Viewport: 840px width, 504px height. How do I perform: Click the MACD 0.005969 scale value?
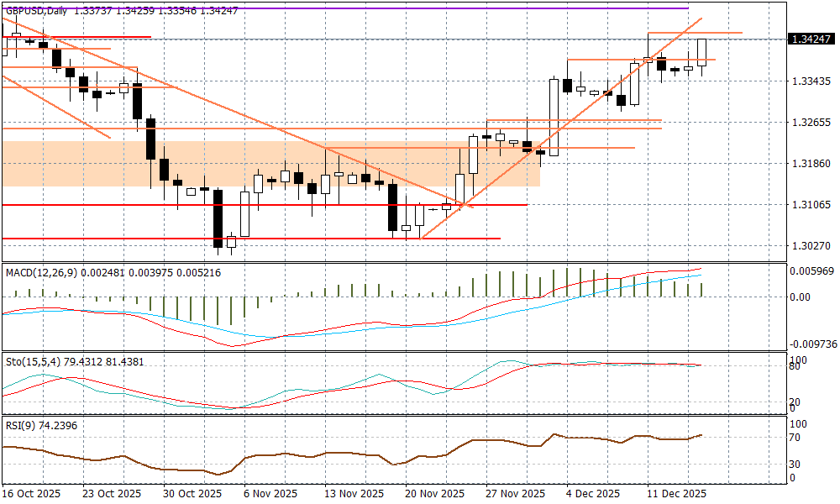point(811,270)
